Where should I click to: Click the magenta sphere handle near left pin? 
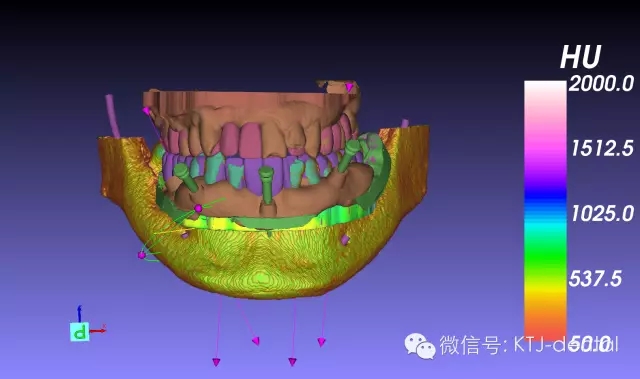[x=198, y=208]
